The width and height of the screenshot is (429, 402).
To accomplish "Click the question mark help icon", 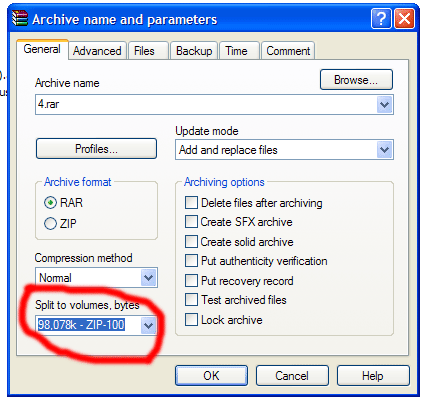I will [x=381, y=19].
